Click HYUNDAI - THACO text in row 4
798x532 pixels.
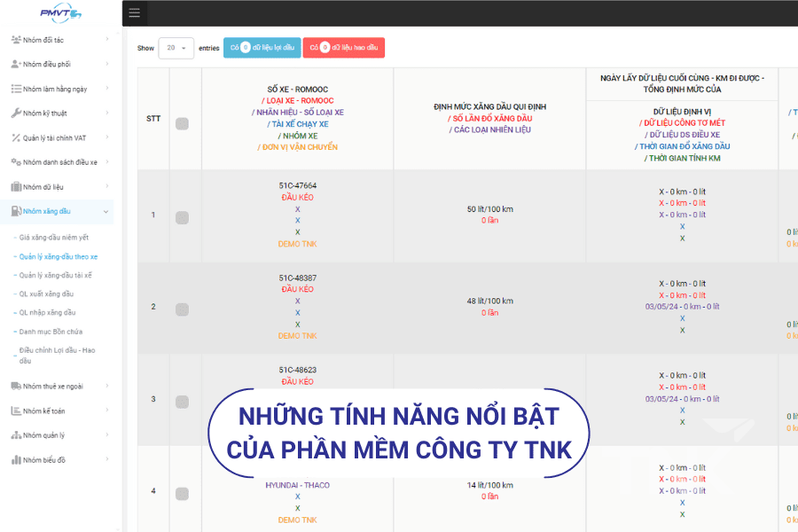pyautogui.click(x=298, y=485)
